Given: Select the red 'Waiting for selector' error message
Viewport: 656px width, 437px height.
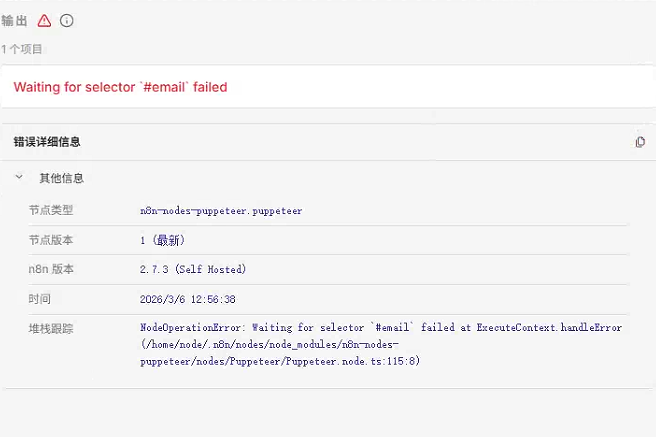Looking at the screenshot, I should (x=120, y=87).
